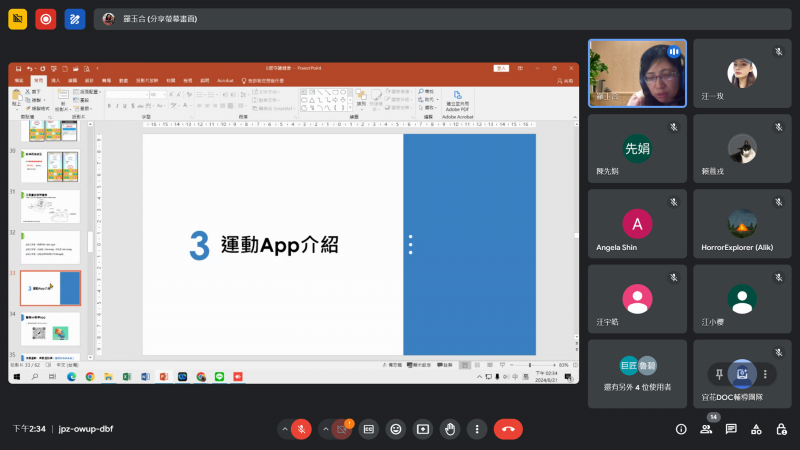Click Present now screen share icon
This screenshot has height=450, width=800.
(x=423, y=429)
